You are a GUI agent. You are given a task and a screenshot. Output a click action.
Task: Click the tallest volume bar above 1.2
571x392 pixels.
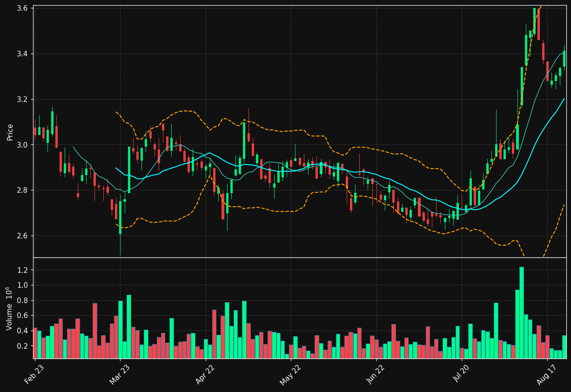(522, 312)
